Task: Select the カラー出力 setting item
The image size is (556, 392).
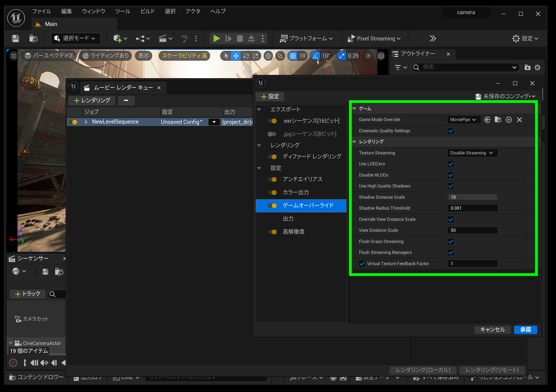Action: pos(296,192)
